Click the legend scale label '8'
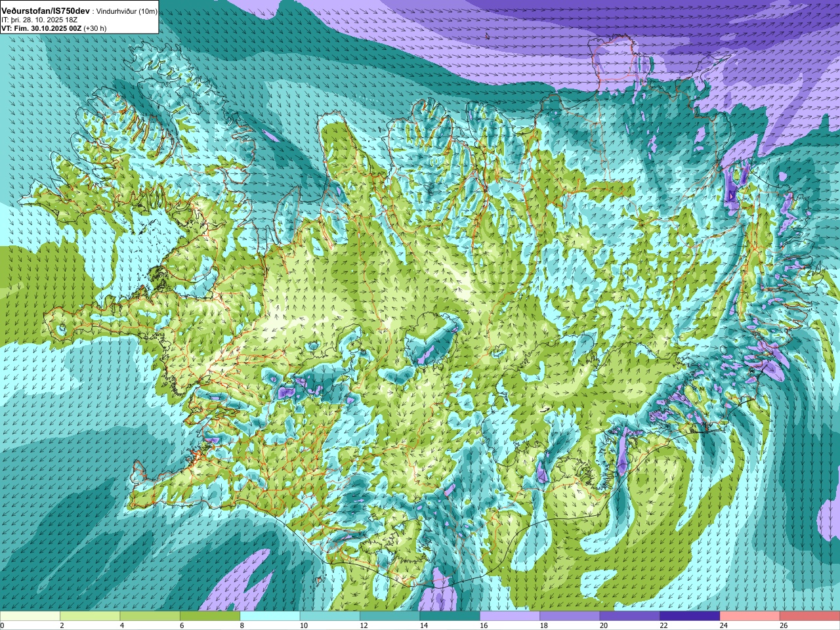Viewport: 840px width, 630px height. [x=241, y=625]
